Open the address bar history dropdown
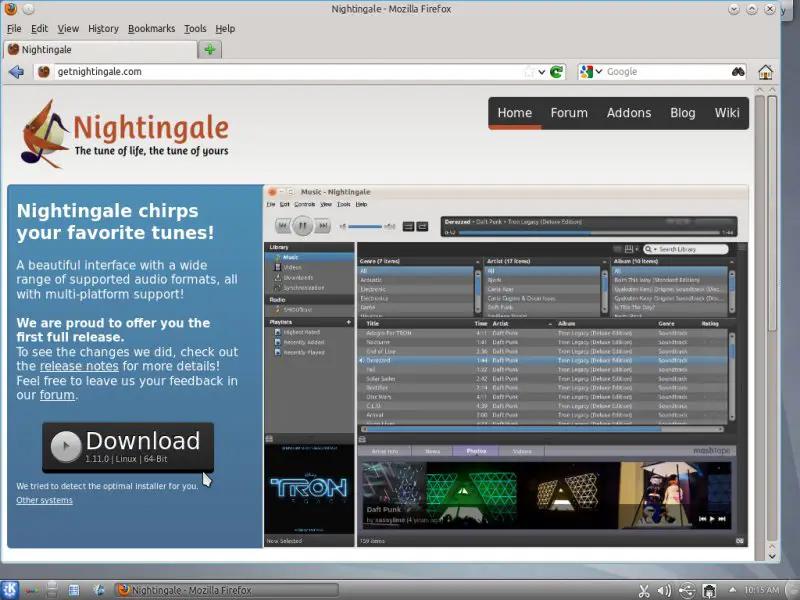This screenshot has width=800, height=600. click(541, 72)
